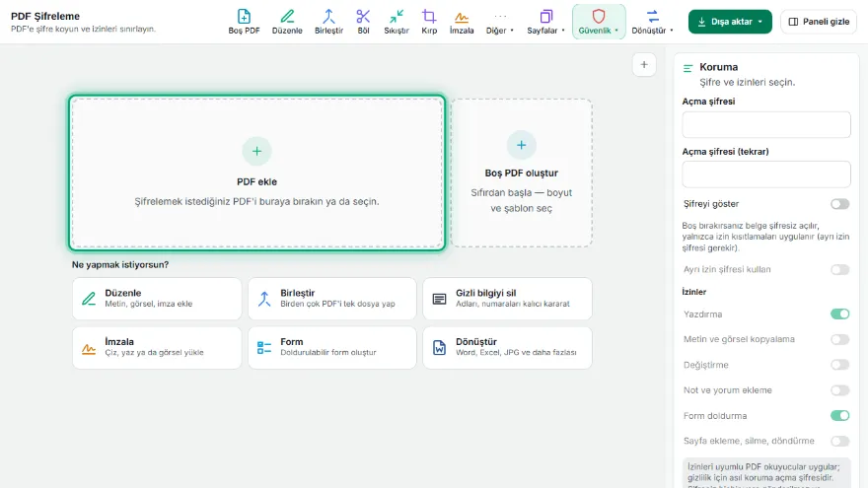Click 'Word, Excel, JPG ve daha fazlası' text
The image size is (868, 488).
tap(516, 353)
